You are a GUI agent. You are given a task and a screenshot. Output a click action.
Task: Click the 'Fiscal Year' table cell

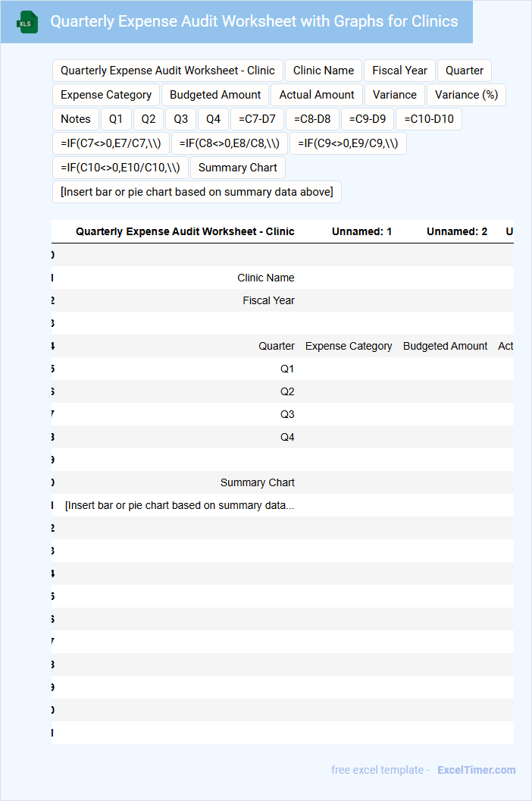coord(268,300)
